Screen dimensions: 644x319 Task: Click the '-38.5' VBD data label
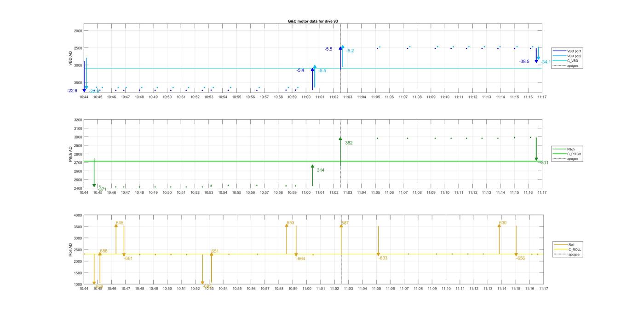[x=524, y=61]
